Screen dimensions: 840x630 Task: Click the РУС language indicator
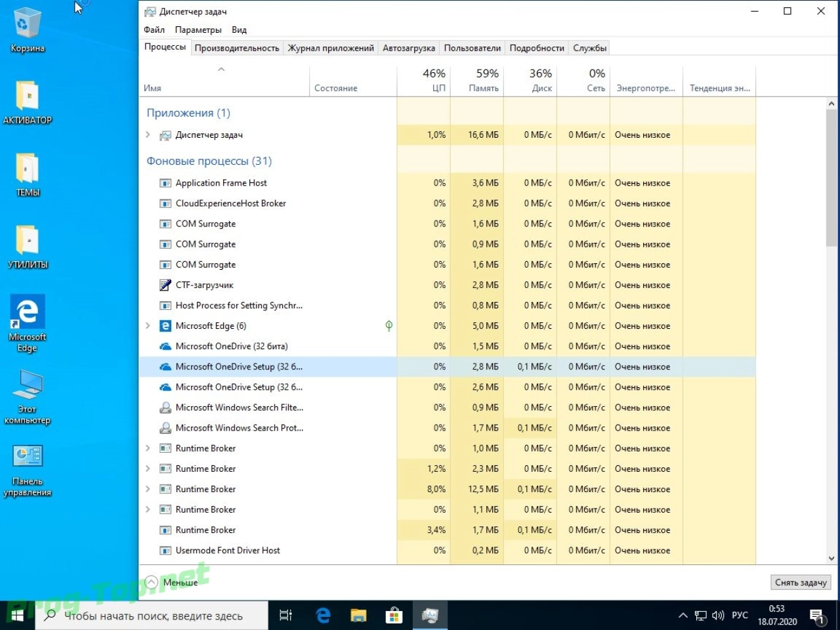740,616
